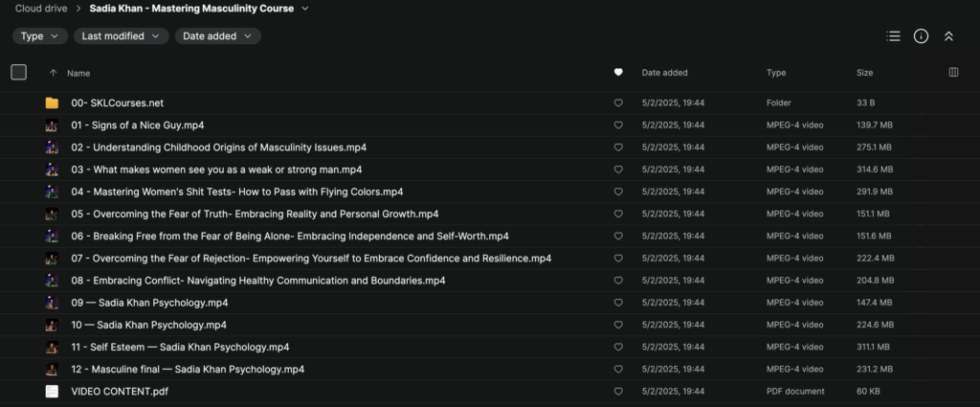
Task: Sort by the Type column header
Action: 776,73
